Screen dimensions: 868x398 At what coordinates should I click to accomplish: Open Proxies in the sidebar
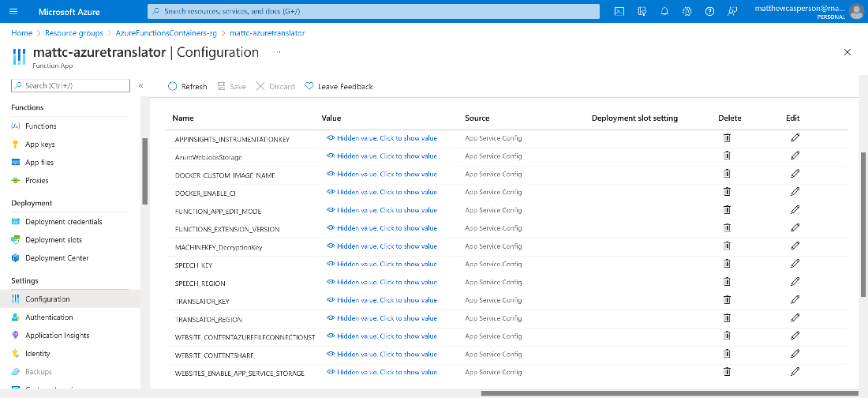pos(30,181)
